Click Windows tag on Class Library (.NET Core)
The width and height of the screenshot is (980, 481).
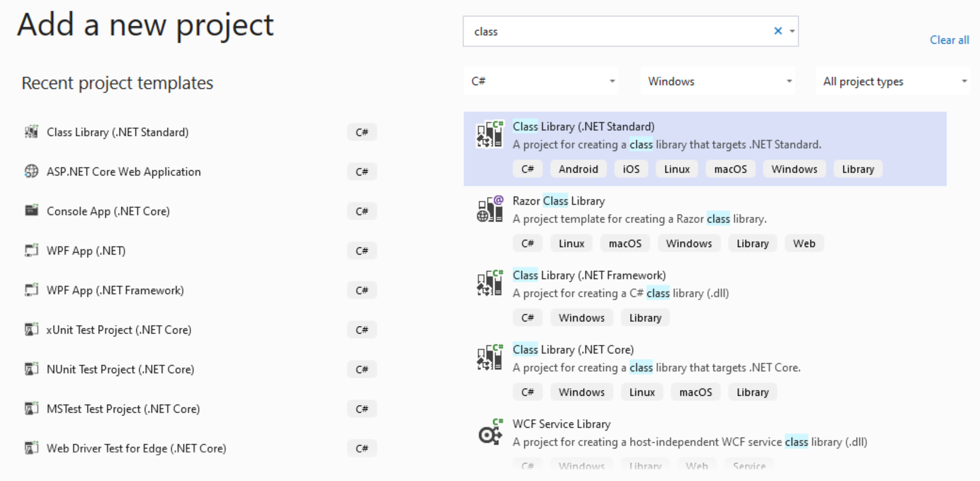pos(582,392)
